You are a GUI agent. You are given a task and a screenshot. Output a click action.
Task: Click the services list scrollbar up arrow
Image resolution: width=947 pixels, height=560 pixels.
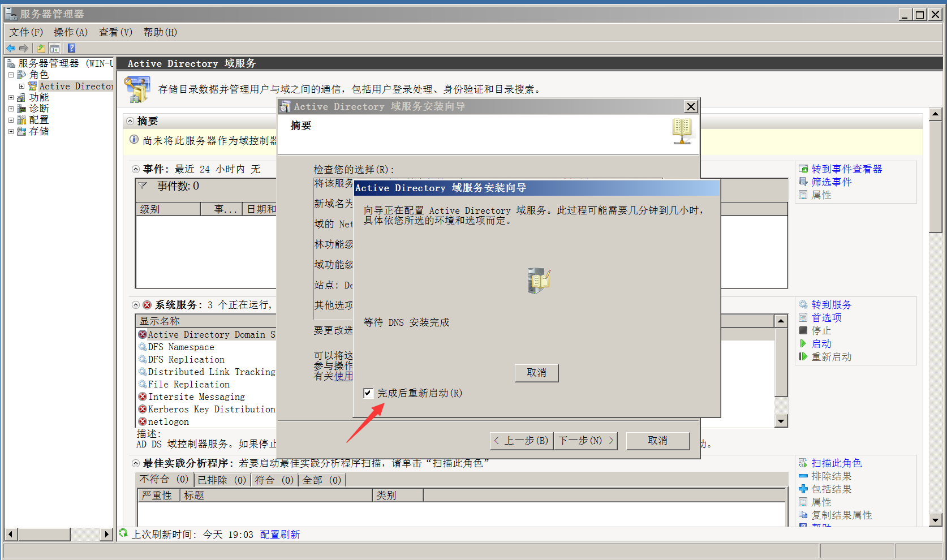click(781, 321)
